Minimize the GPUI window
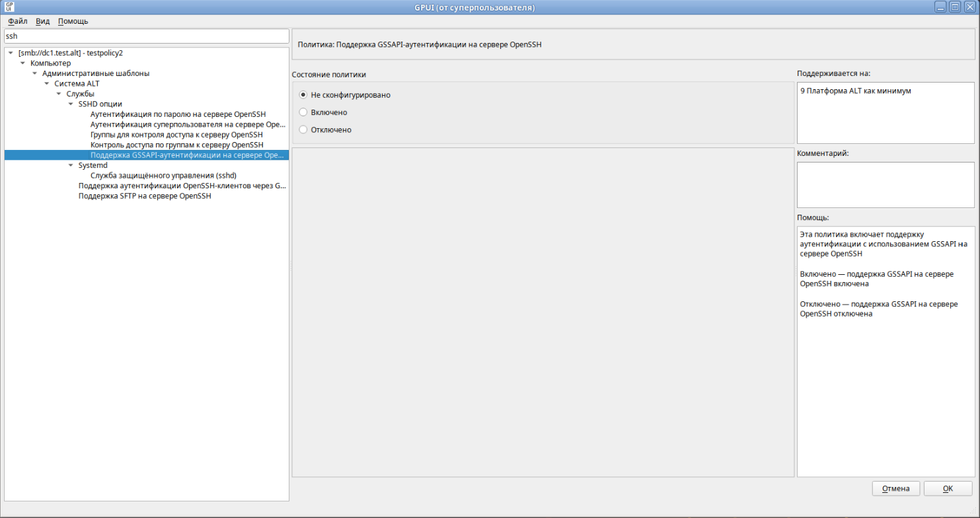Screen dimensions: 980x518 pos(940,7)
